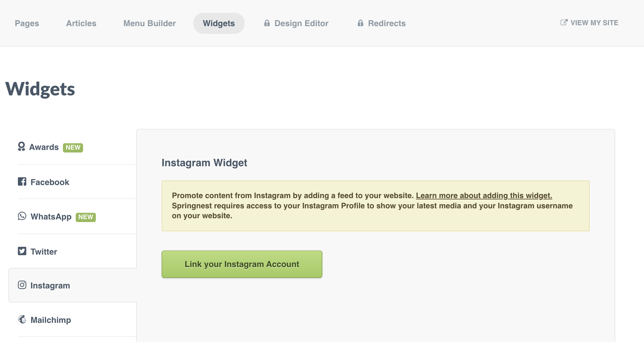Screen dimensions: 644x342
Task: Click the Instagram camera icon
Action: [22, 285]
